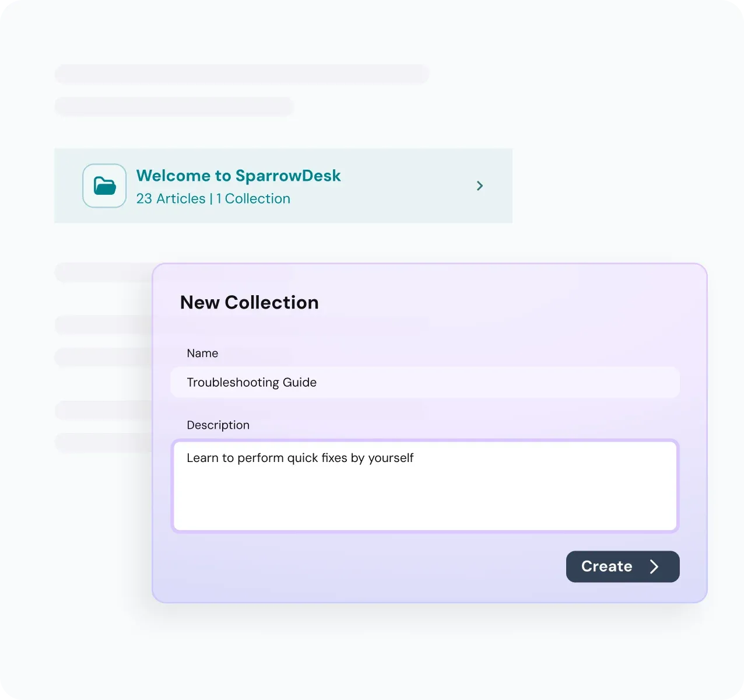The width and height of the screenshot is (744, 700).
Task: Select the Welcome to SparrowDesk card
Action: click(x=283, y=185)
